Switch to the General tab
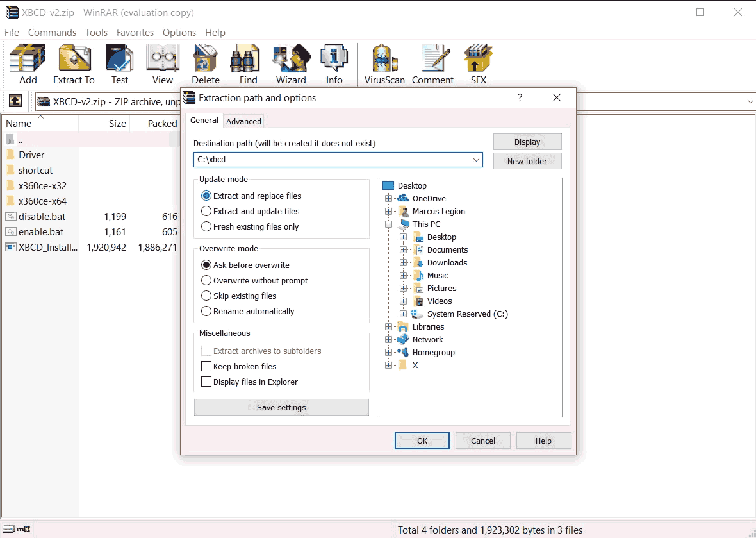The height and width of the screenshot is (538, 756). [x=204, y=121]
